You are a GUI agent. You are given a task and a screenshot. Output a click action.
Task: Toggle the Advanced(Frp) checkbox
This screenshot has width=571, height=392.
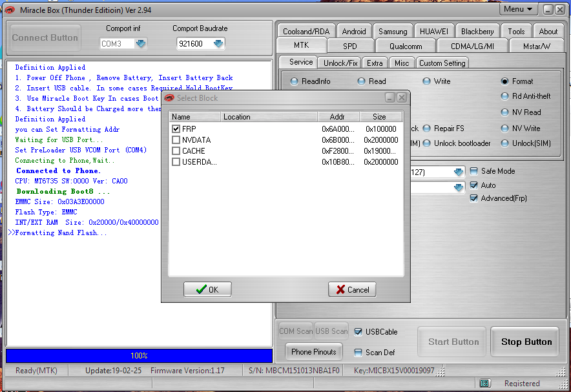click(473, 198)
